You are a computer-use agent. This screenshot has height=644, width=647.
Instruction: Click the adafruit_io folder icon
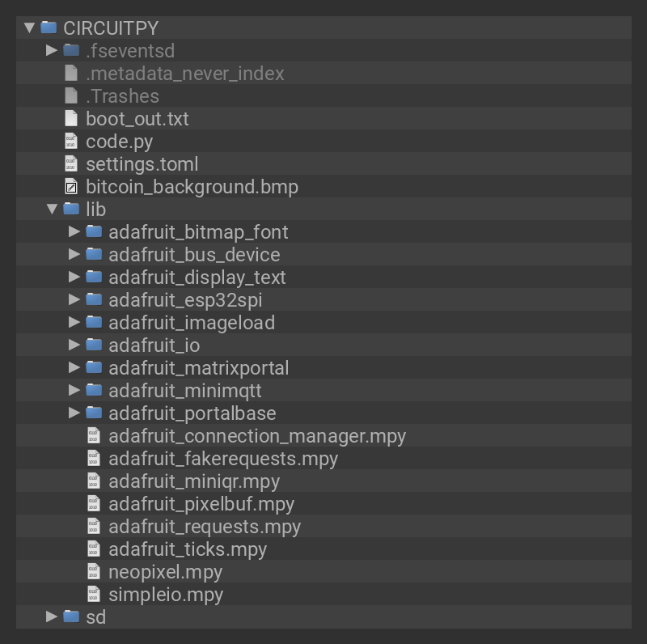coord(94,345)
